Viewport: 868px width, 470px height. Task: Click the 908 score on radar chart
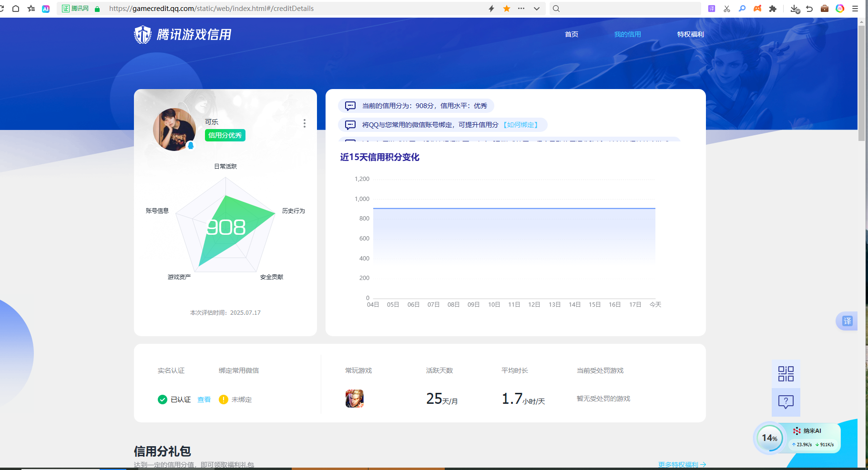pyautogui.click(x=226, y=228)
